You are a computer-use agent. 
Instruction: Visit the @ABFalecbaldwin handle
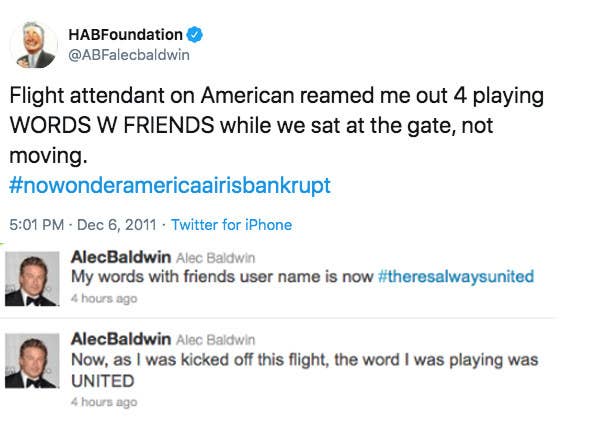click(x=129, y=55)
